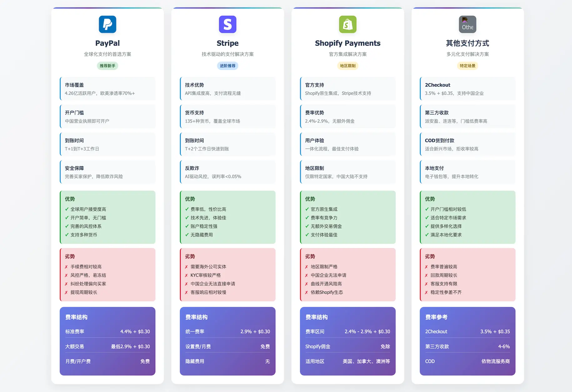This screenshot has width=572, height=392.
Task: Click the cross beside 提现周期较长
Action: pos(66,293)
